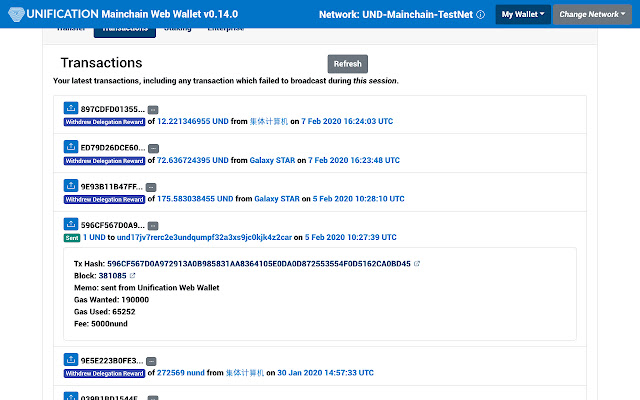Click Withdrew Delegation Reward badge for 9E5E223B0FE3

[x=104, y=373]
